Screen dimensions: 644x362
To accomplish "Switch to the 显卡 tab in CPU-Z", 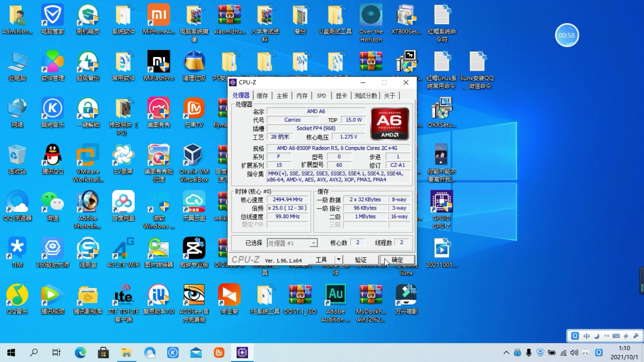I will 341,96.
